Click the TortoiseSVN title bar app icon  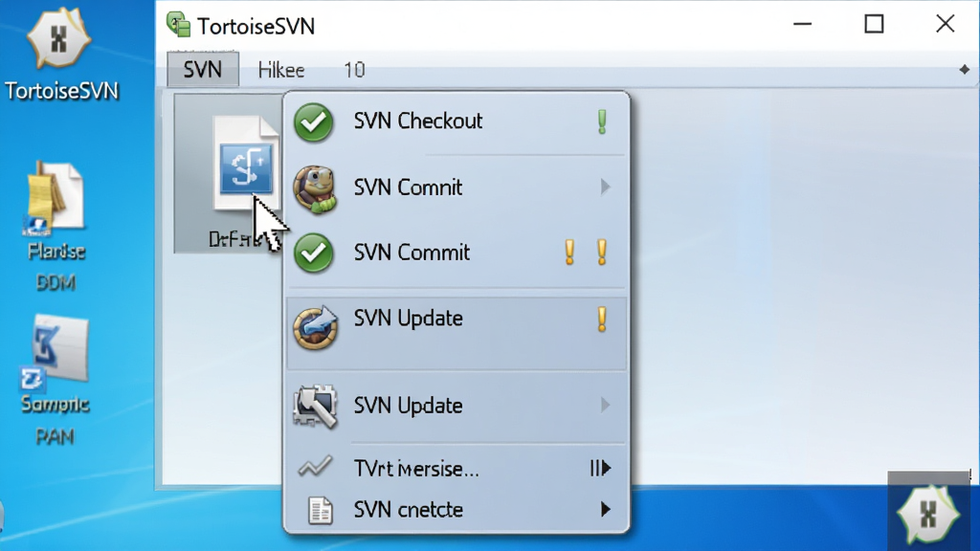pyautogui.click(x=178, y=24)
